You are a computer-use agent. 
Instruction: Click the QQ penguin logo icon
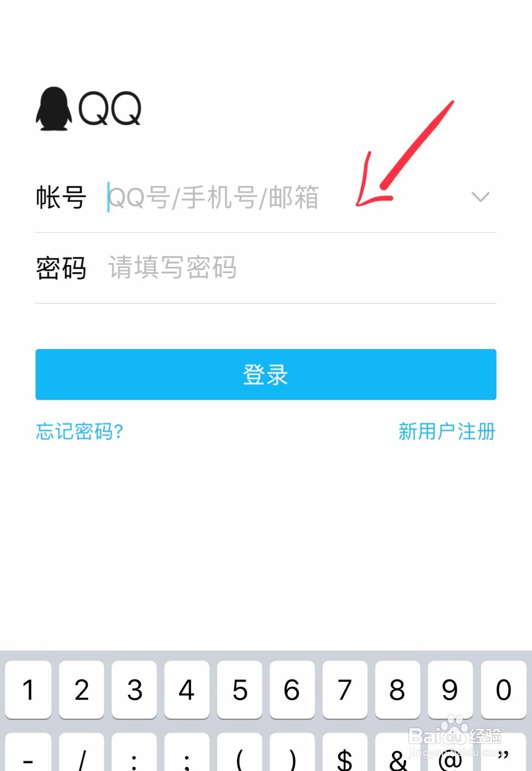coord(54,109)
